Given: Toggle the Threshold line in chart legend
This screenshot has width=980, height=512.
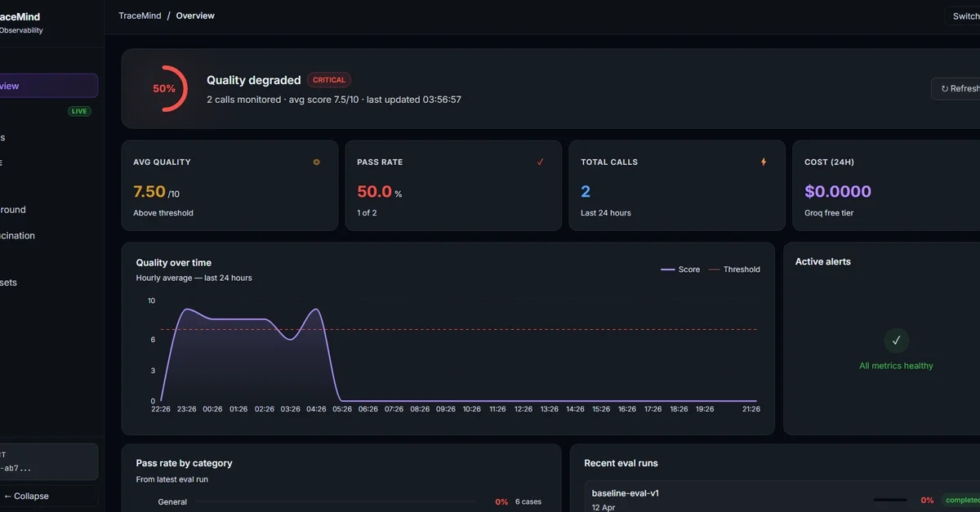Looking at the screenshot, I should (733, 269).
